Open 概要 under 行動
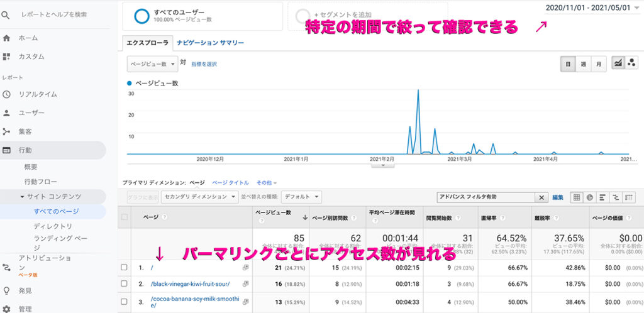This screenshot has height=313, width=644. pos(31,167)
